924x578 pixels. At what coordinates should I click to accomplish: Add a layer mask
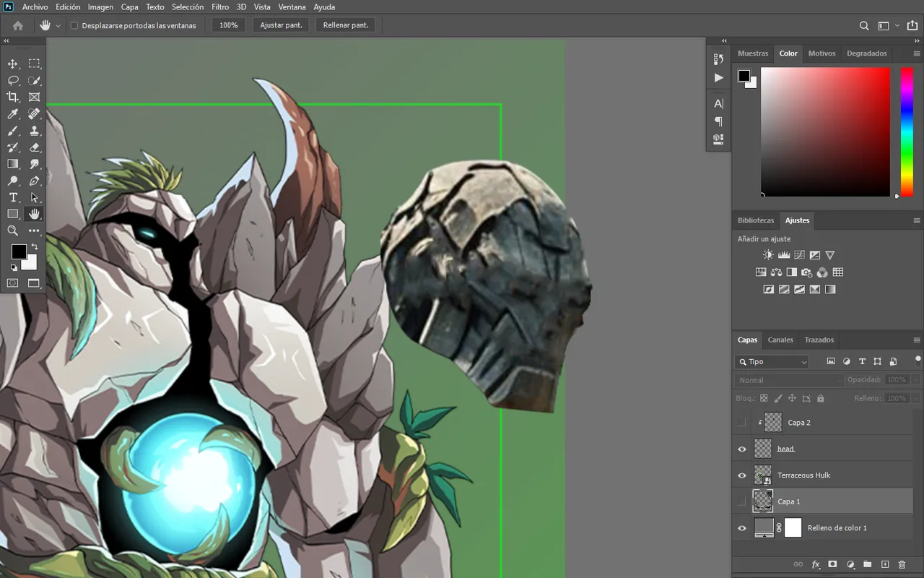(832, 564)
